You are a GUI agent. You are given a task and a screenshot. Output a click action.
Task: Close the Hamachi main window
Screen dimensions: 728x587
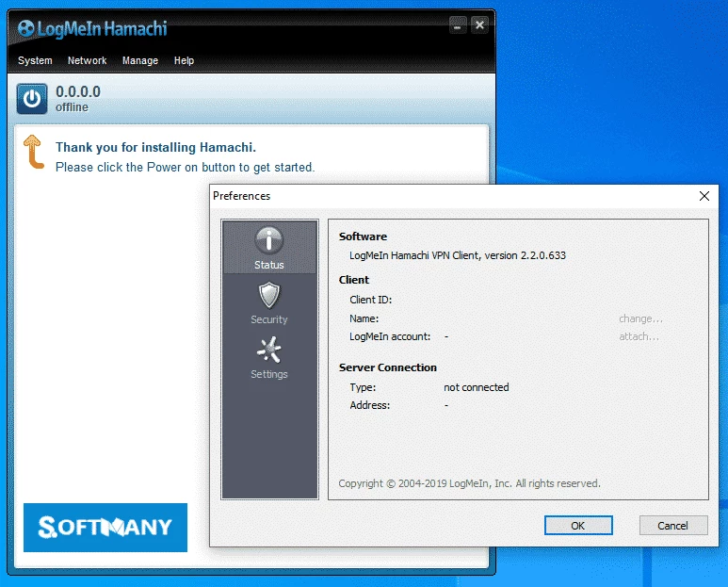(479, 25)
